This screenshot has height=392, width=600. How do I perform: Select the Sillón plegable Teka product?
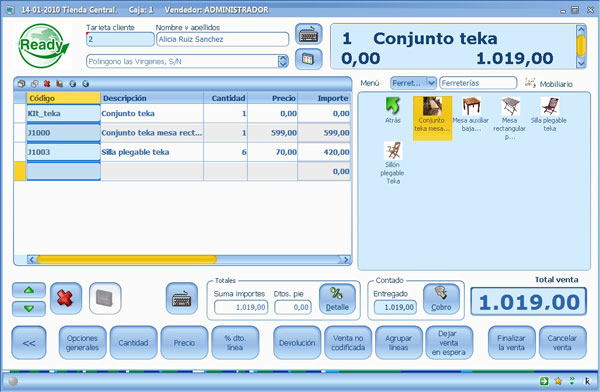pos(393,163)
